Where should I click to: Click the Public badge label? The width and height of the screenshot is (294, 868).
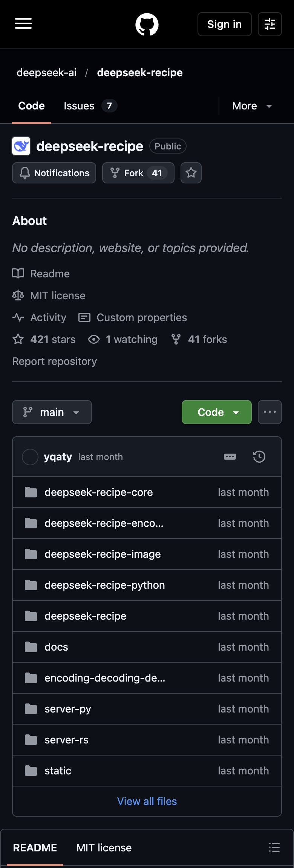(x=168, y=146)
